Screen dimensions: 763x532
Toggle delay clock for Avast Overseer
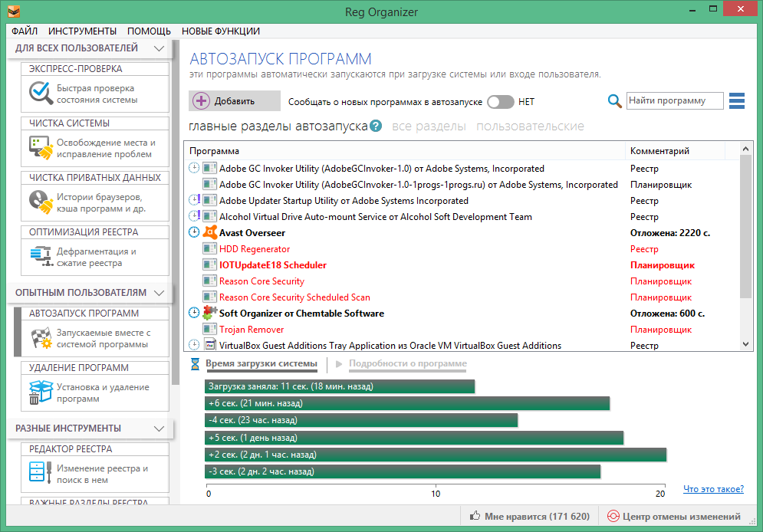(x=195, y=232)
